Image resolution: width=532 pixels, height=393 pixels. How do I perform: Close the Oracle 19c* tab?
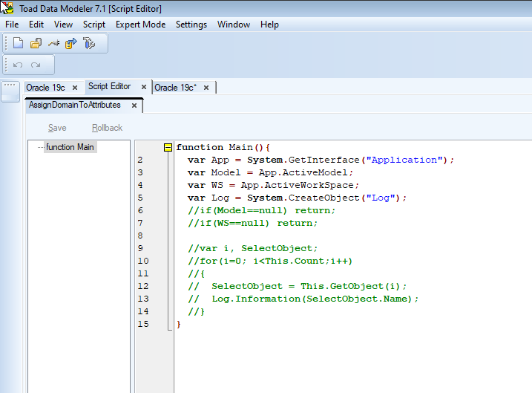point(206,88)
